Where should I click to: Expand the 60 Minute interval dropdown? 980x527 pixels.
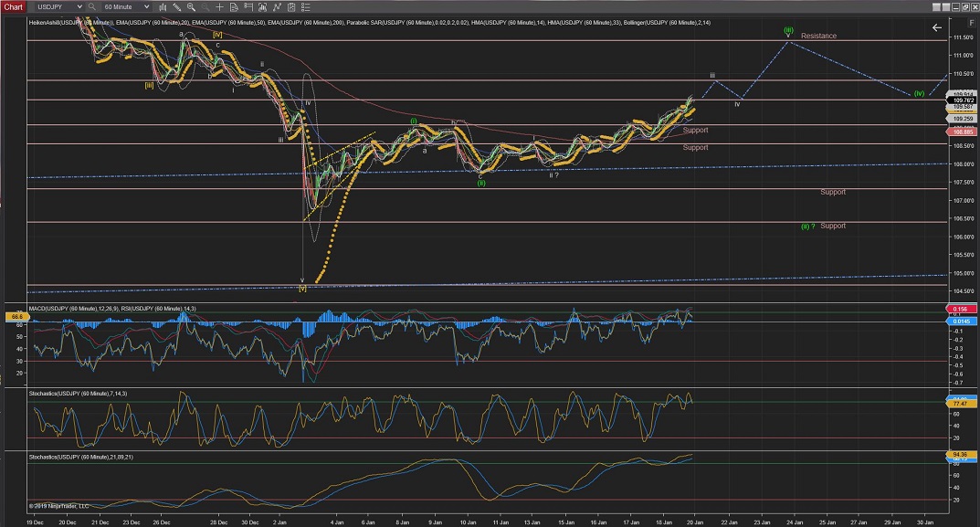[146, 6]
